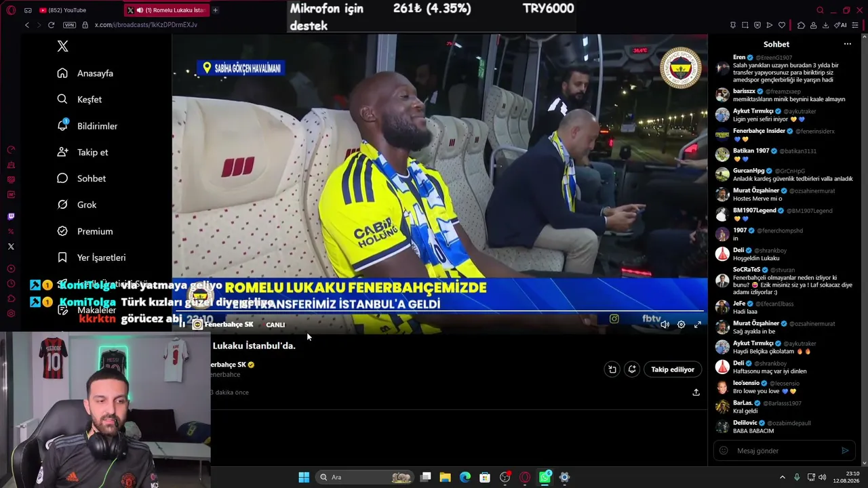The height and width of the screenshot is (488, 868).
Task: Take a snapshot with capture tool
Action: [745, 25]
